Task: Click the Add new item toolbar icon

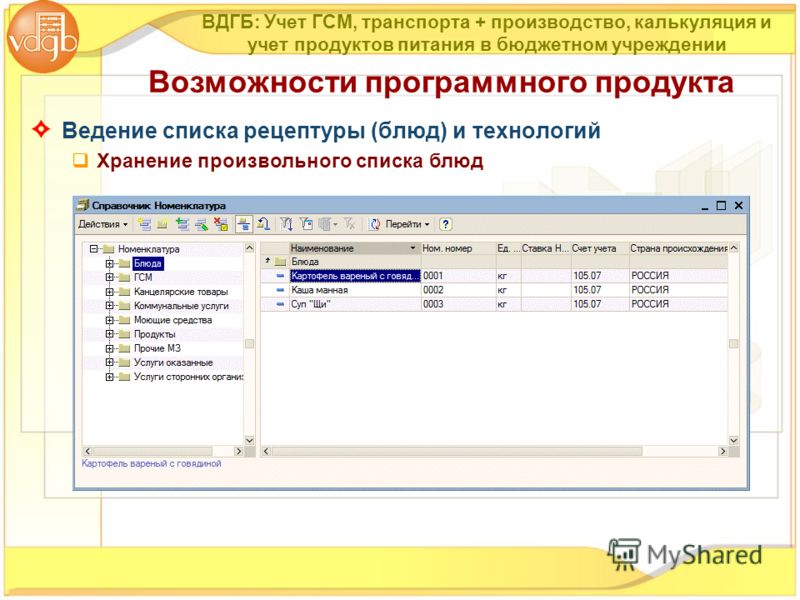Action: click(x=144, y=224)
